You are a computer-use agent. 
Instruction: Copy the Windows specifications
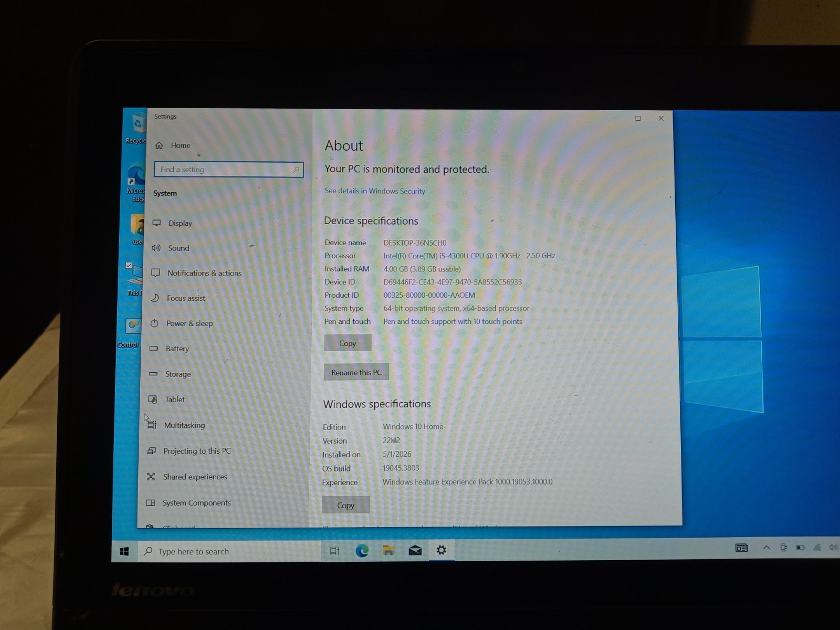pyautogui.click(x=345, y=505)
